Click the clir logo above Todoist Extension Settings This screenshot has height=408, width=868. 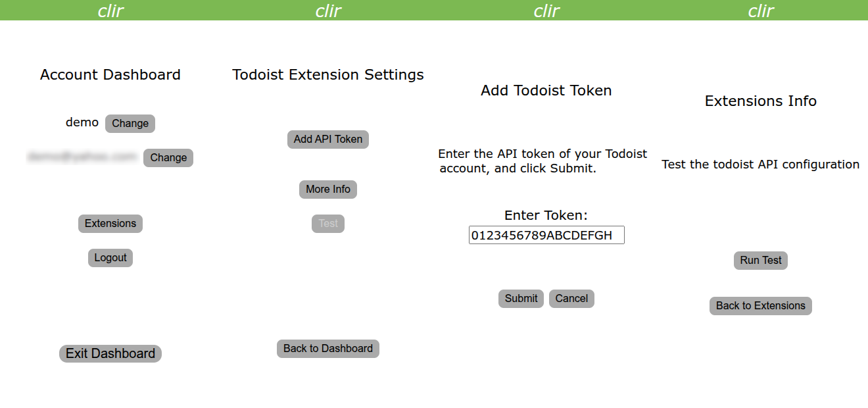328,11
